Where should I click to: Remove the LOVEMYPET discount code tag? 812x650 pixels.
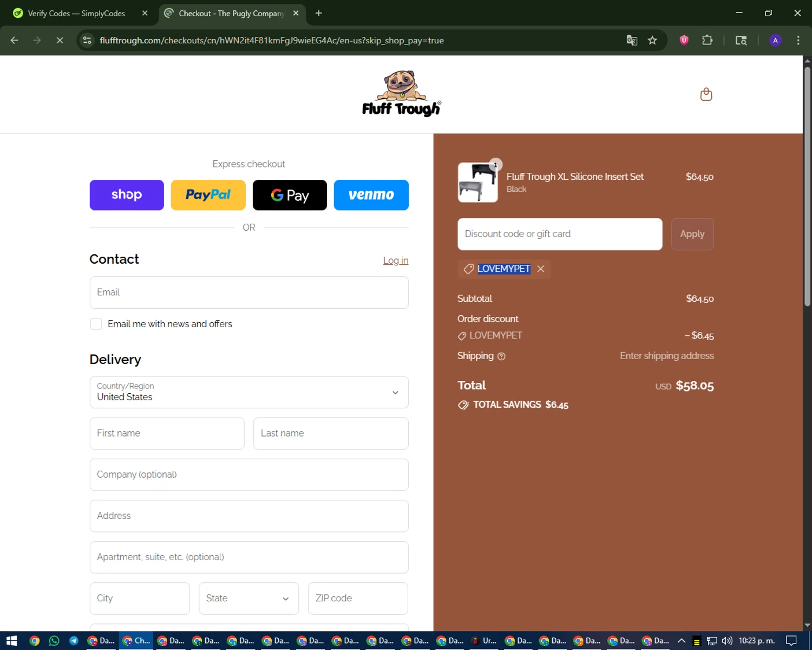pyautogui.click(x=540, y=269)
